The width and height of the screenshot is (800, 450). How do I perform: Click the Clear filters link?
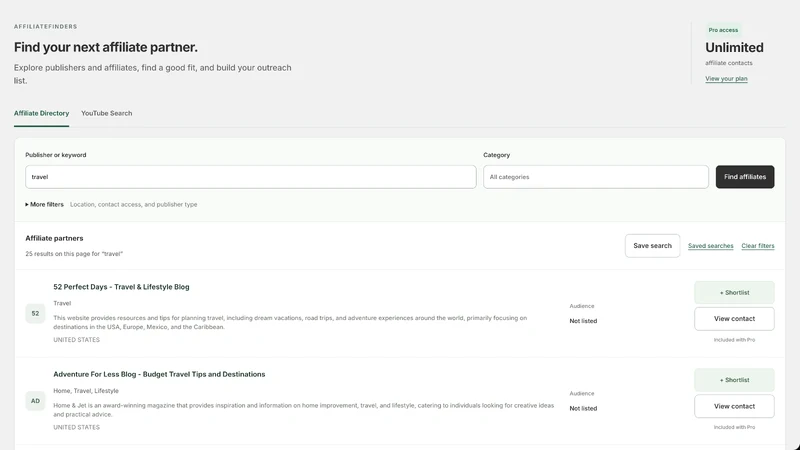tap(758, 246)
